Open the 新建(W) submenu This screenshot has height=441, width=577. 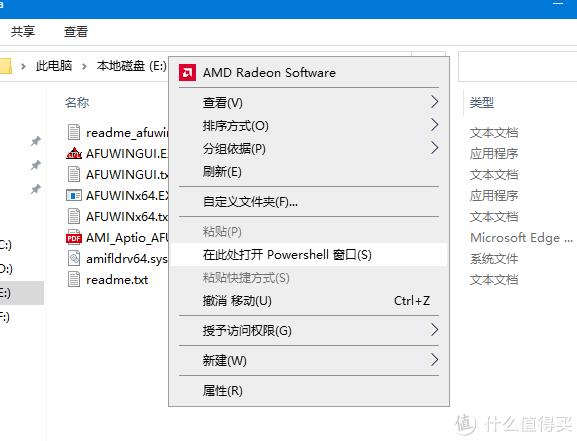point(309,360)
